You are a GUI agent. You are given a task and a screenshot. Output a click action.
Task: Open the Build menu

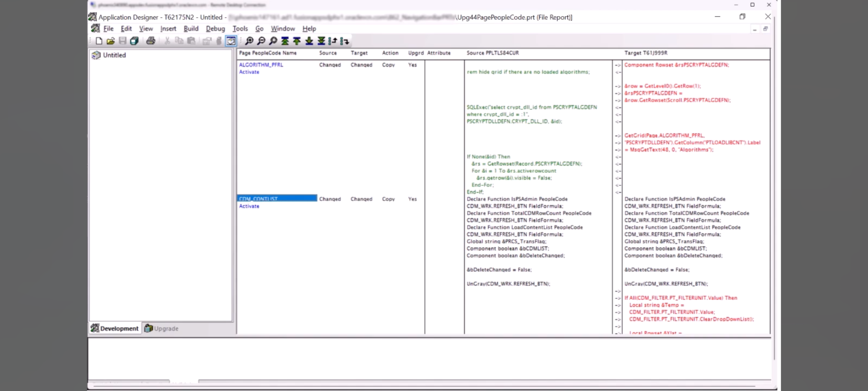pos(191,29)
